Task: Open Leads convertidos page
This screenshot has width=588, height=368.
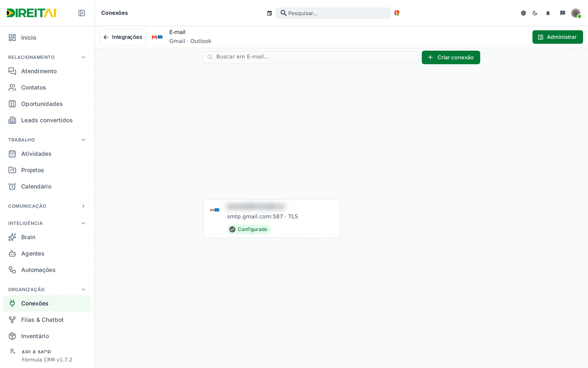Action: [47, 120]
